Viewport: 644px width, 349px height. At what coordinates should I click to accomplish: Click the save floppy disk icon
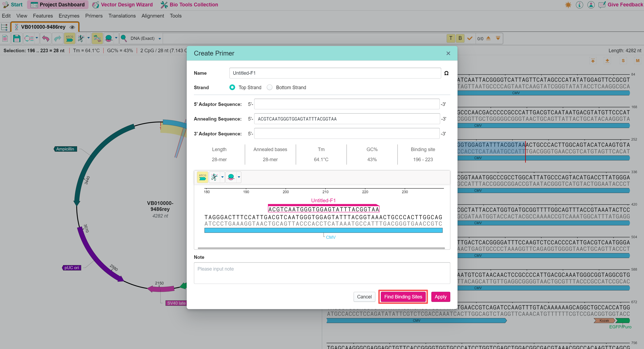pyautogui.click(x=17, y=39)
